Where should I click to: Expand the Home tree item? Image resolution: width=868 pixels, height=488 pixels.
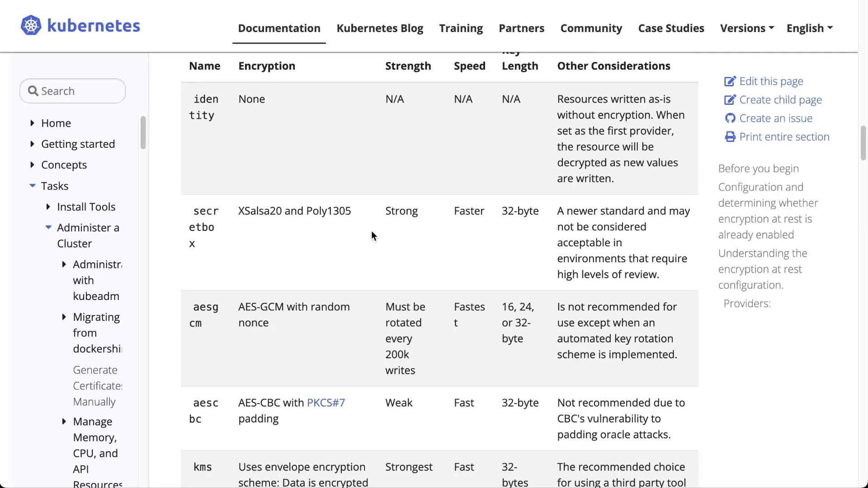[x=32, y=123]
